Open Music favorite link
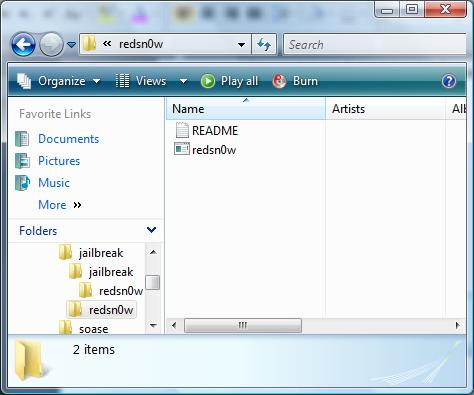This screenshot has width=474, height=395. point(54,183)
